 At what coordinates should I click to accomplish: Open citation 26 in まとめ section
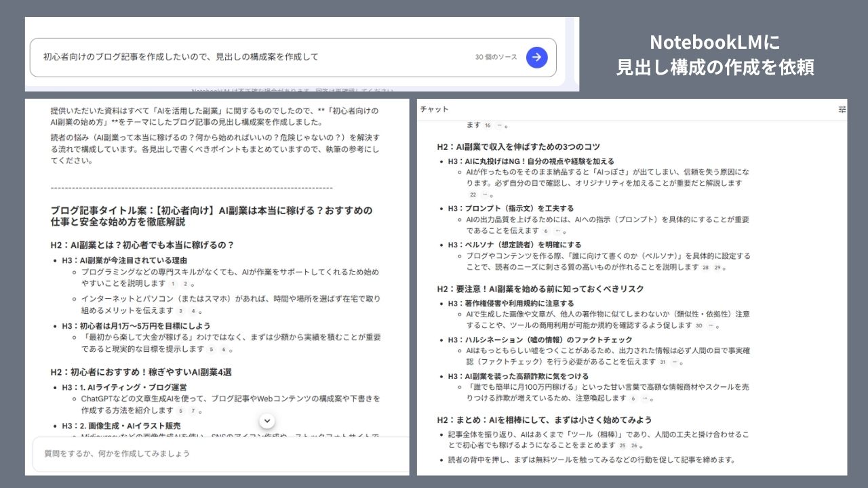point(634,445)
